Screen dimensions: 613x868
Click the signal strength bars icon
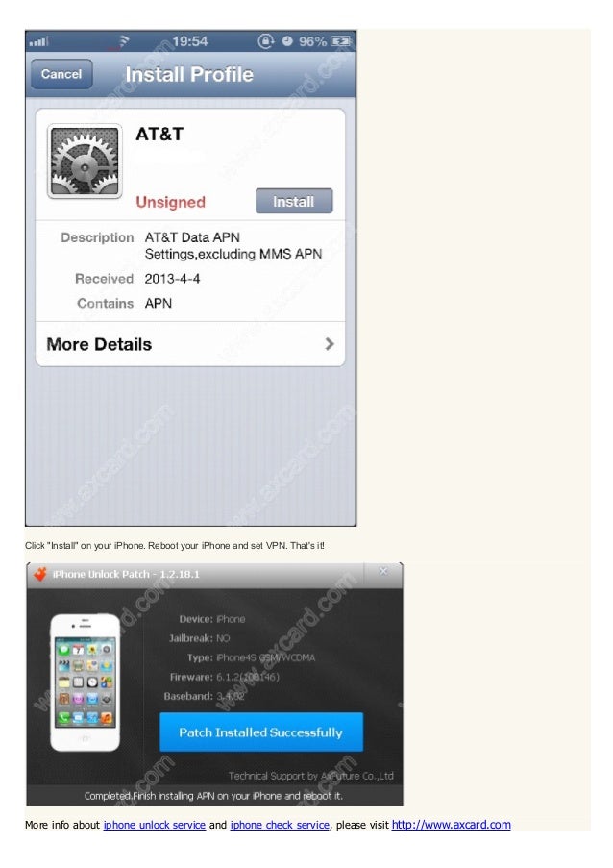[x=38, y=41]
